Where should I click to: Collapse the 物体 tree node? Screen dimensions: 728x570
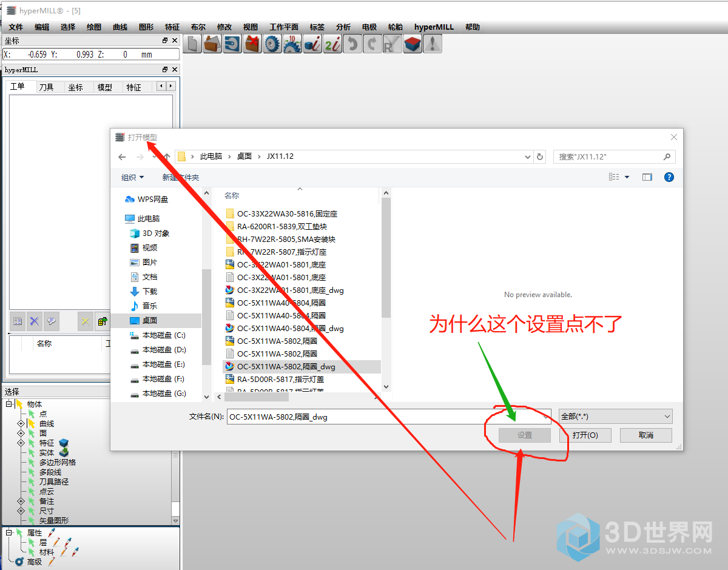coord(8,404)
